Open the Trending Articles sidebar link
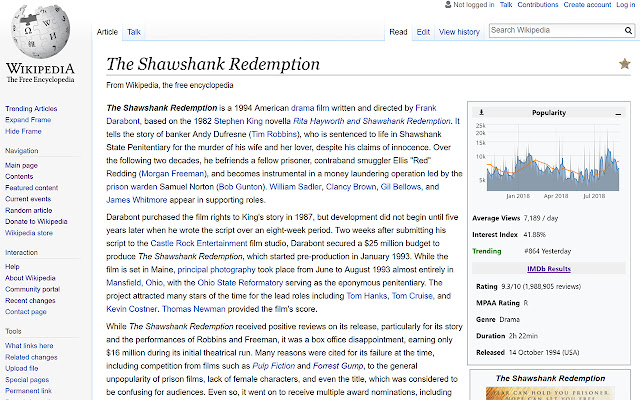This screenshot has width=640, height=400. pos(31,108)
